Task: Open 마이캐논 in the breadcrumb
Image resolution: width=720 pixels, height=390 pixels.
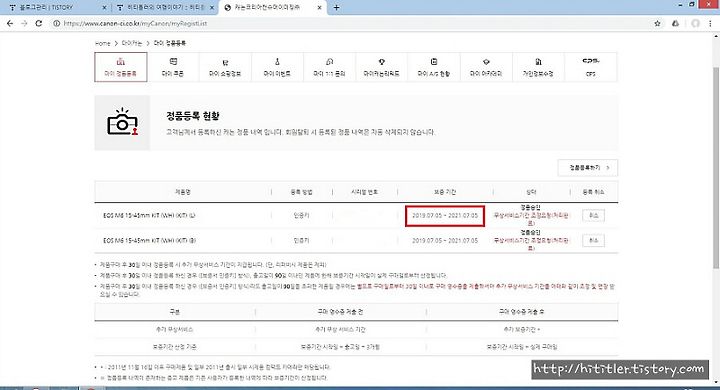Action: [x=132, y=43]
